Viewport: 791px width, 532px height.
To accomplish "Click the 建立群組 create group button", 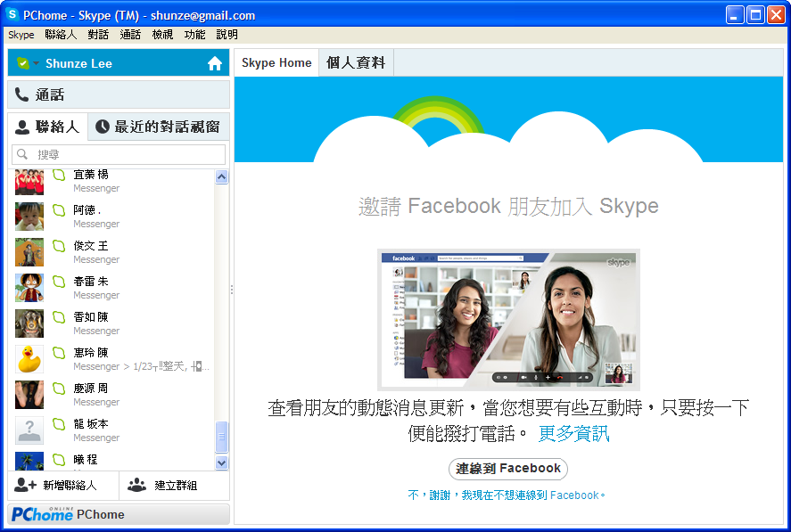I will 175,485.
